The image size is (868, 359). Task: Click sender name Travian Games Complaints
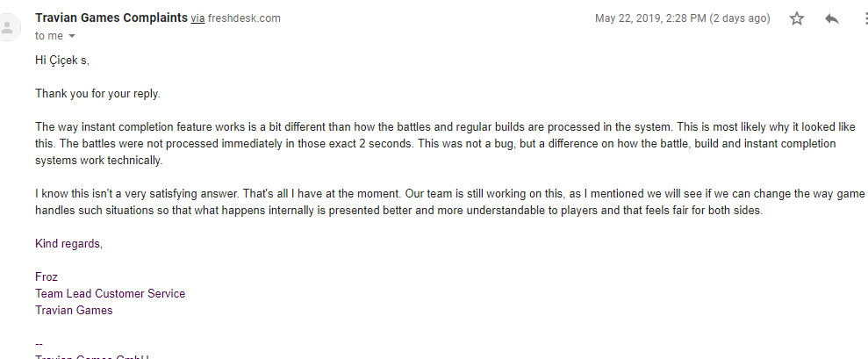click(x=111, y=18)
